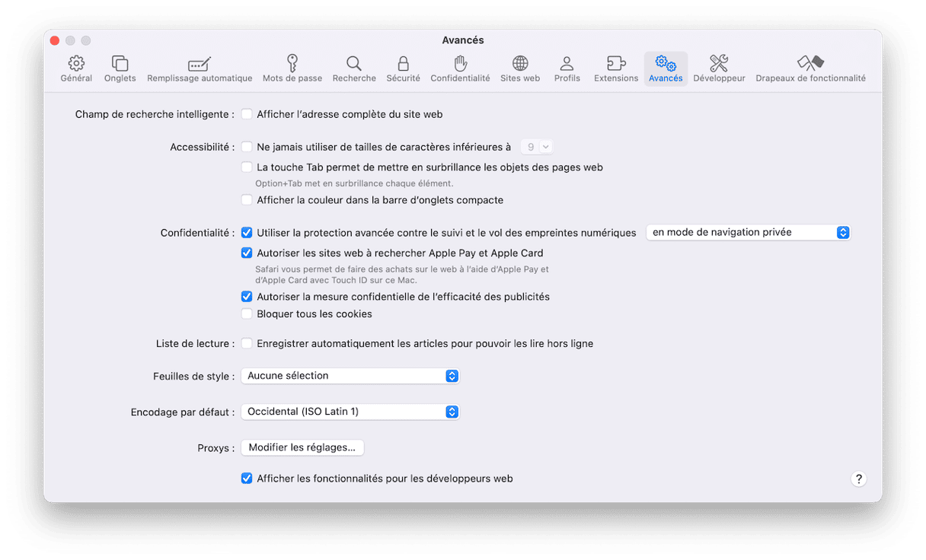Select the Mots de passe key icon
The width and height of the screenshot is (926, 560).
[292, 64]
